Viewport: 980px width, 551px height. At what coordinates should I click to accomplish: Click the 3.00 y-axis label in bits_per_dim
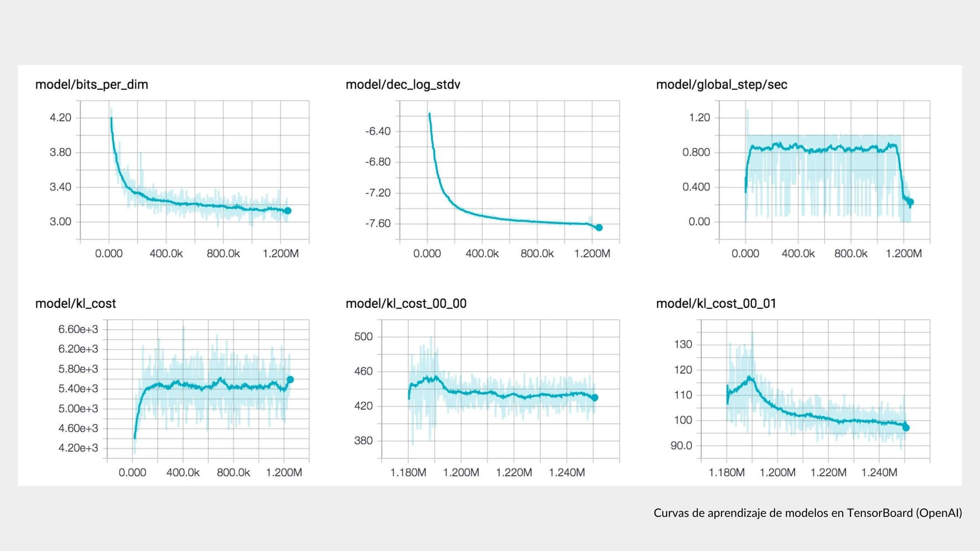[x=60, y=222]
